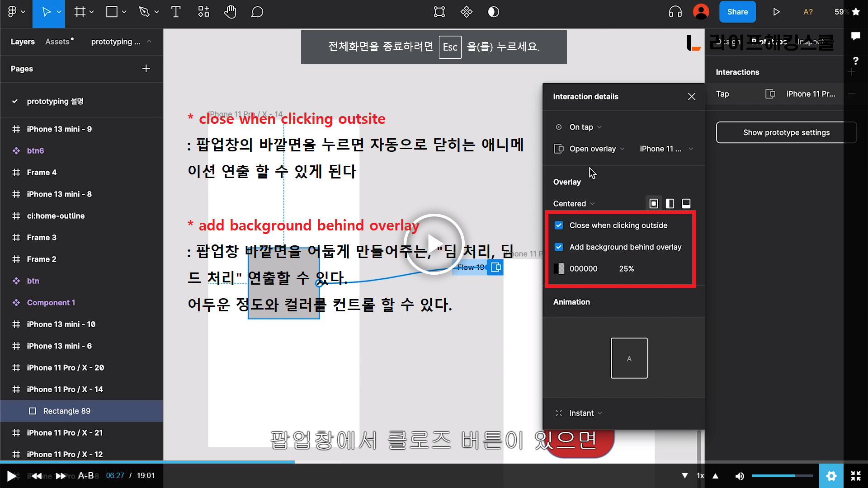
Task: Select Rectangle 89 layer
Action: 67,411
